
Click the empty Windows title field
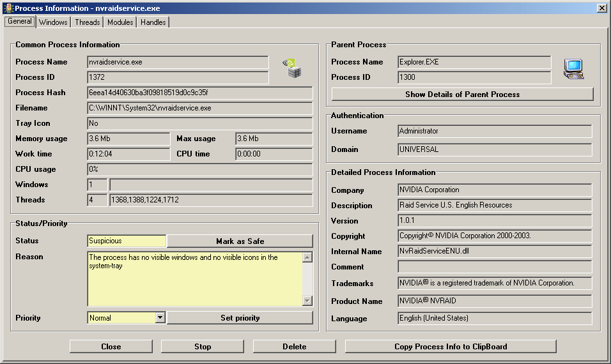(211, 185)
